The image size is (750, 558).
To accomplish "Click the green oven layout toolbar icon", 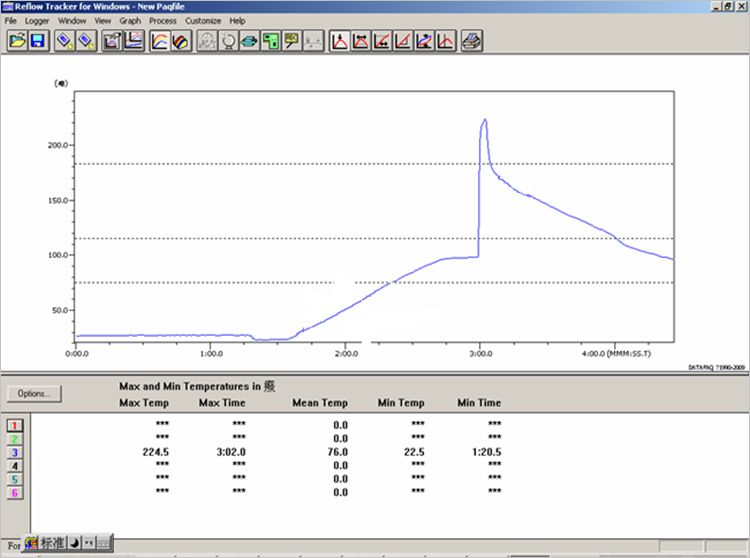I will [x=271, y=41].
